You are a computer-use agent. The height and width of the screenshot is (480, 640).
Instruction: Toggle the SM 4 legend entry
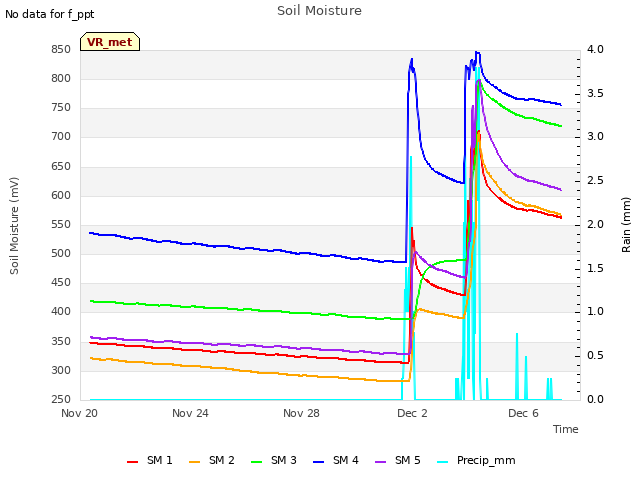pyautogui.click(x=336, y=460)
